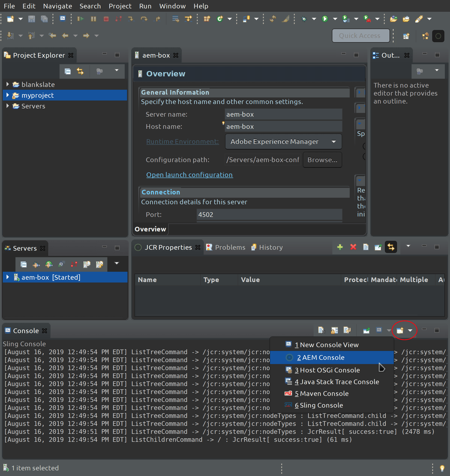
Task: Click the Suspend debug icon
Action: tap(94, 19)
